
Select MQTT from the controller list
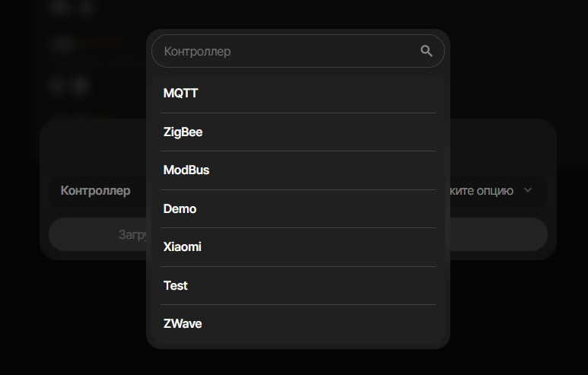click(x=181, y=94)
